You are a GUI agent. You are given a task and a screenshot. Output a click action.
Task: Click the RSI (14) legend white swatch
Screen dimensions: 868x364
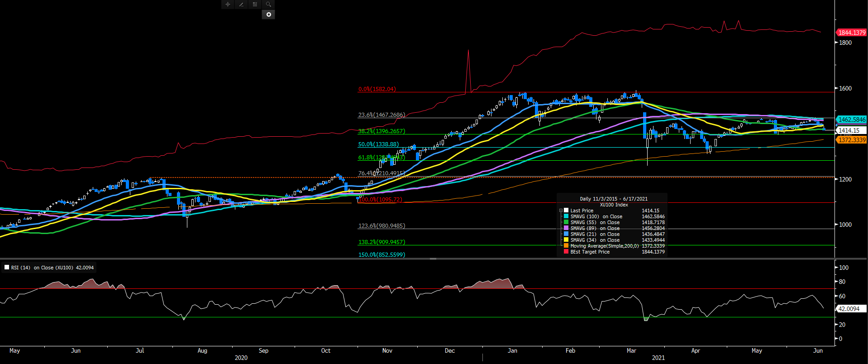coord(7,268)
